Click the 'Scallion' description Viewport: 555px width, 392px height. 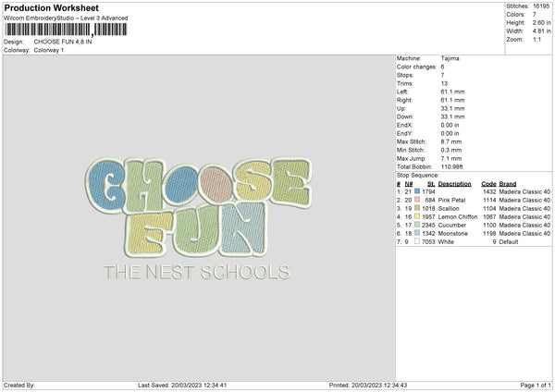(449, 208)
